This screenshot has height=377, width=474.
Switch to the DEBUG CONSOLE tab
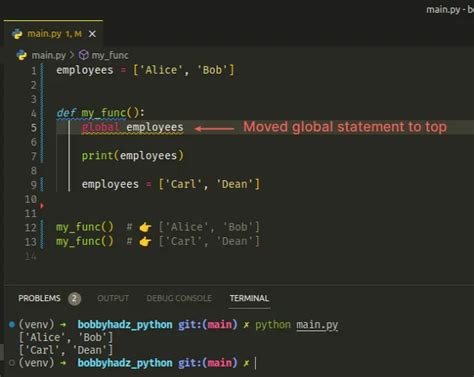(x=179, y=298)
